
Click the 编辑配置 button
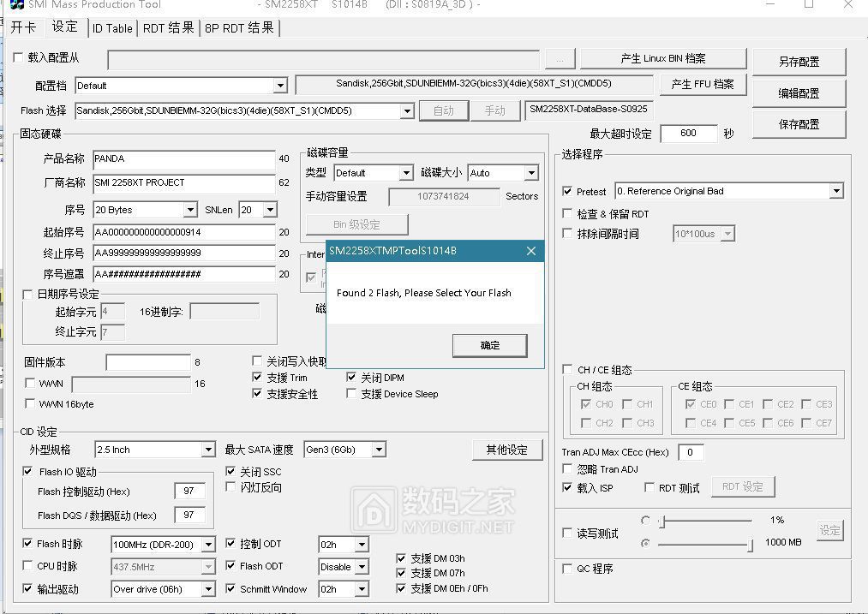point(799,93)
